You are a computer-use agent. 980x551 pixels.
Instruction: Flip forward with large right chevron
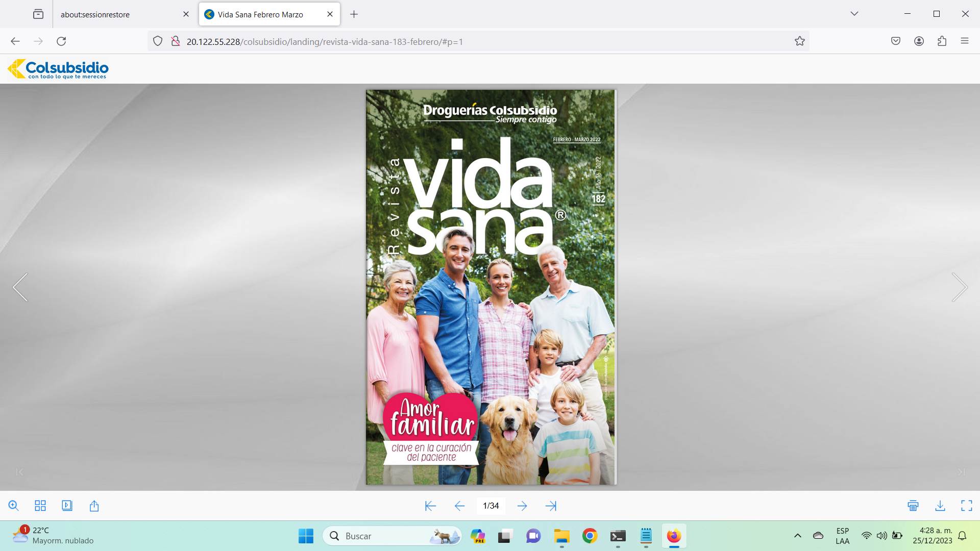click(x=959, y=287)
